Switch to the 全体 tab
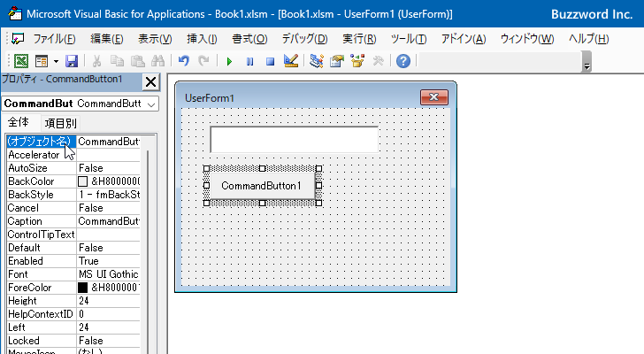Screen dimensions: 644x354 click(19, 122)
